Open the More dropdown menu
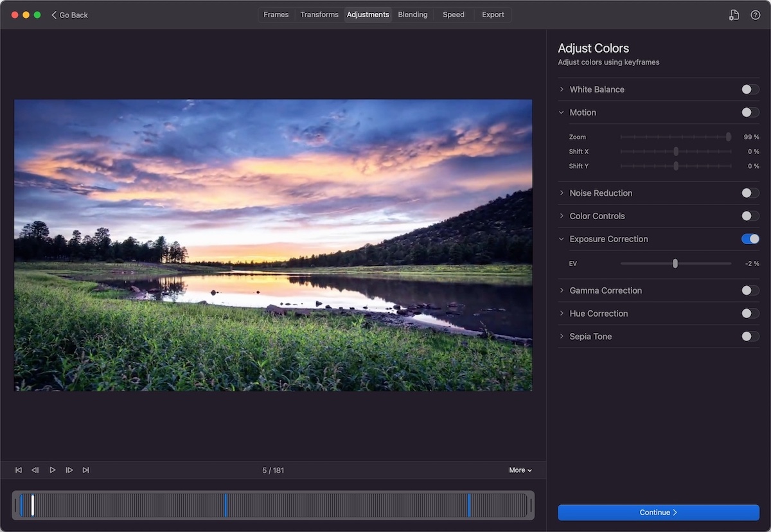Screen dimensions: 771x532 pyautogui.click(x=520, y=470)
